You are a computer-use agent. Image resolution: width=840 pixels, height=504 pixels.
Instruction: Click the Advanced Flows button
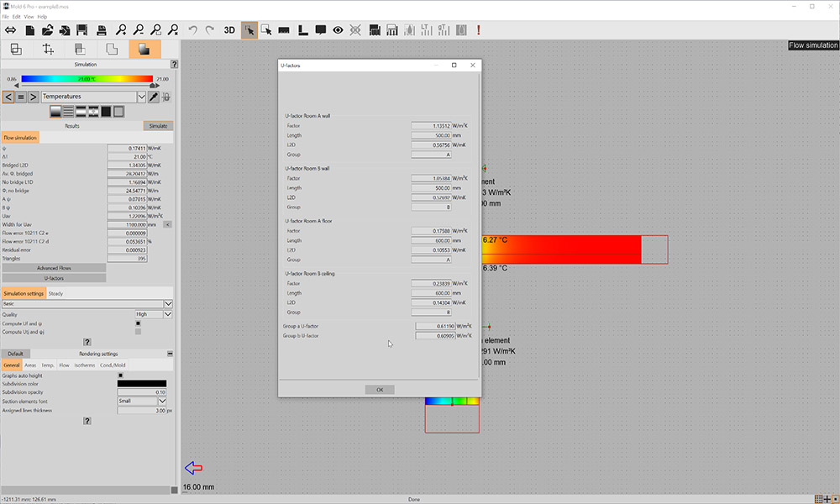54,268
